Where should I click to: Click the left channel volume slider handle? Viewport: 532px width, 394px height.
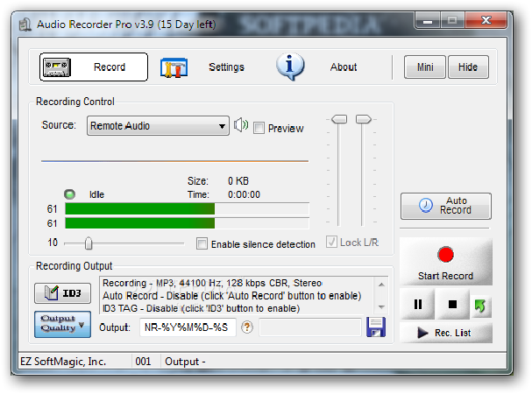point(339,119)
